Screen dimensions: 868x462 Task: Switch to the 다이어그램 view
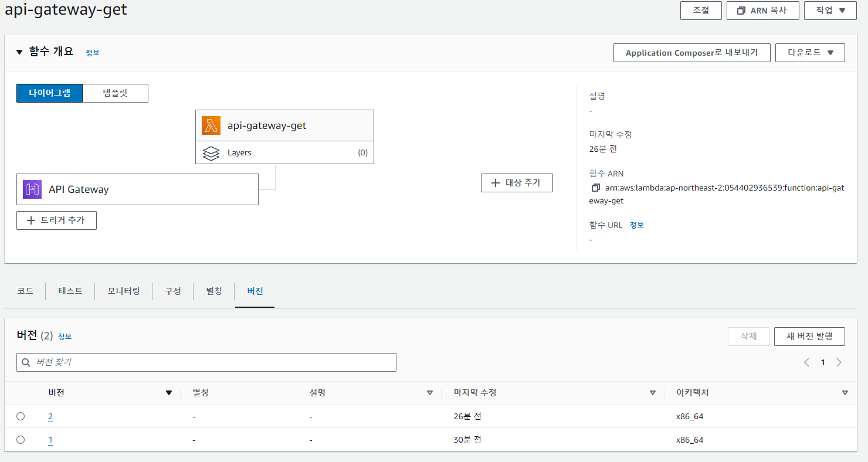point(50,93)
